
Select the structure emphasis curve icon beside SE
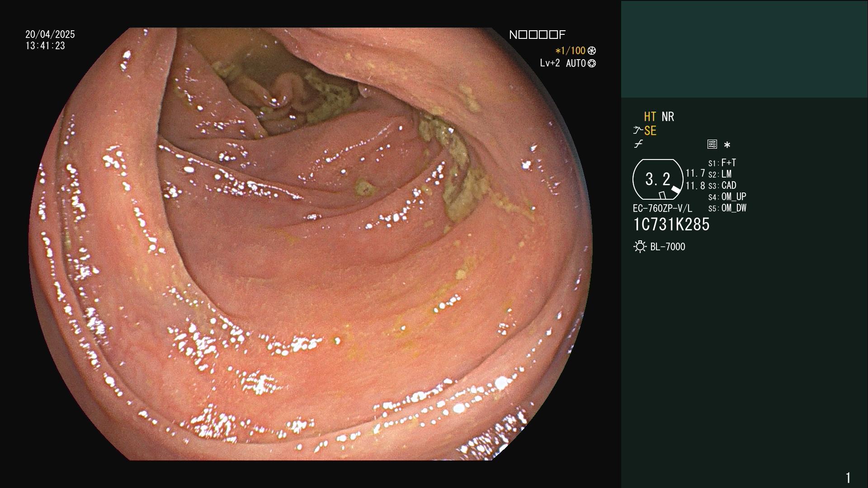(x=638, y=131)
